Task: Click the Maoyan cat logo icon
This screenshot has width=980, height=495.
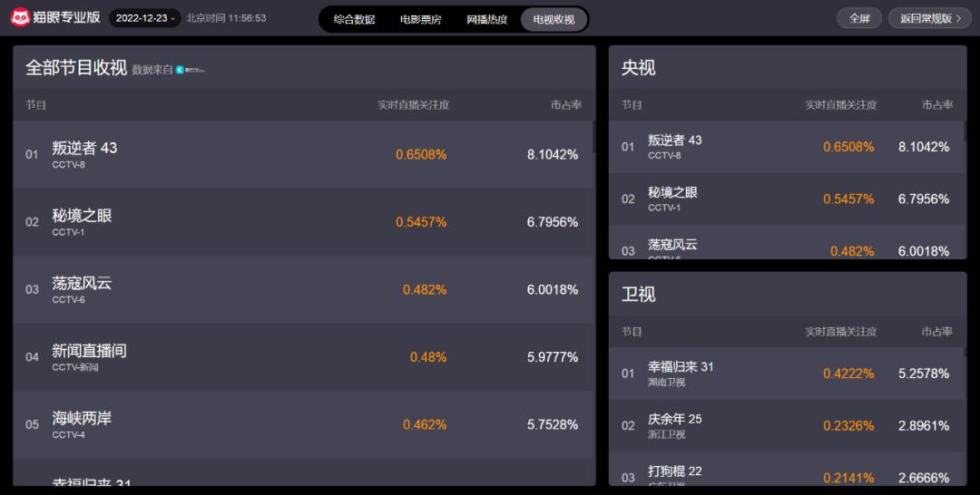Action: click(20, 18)
